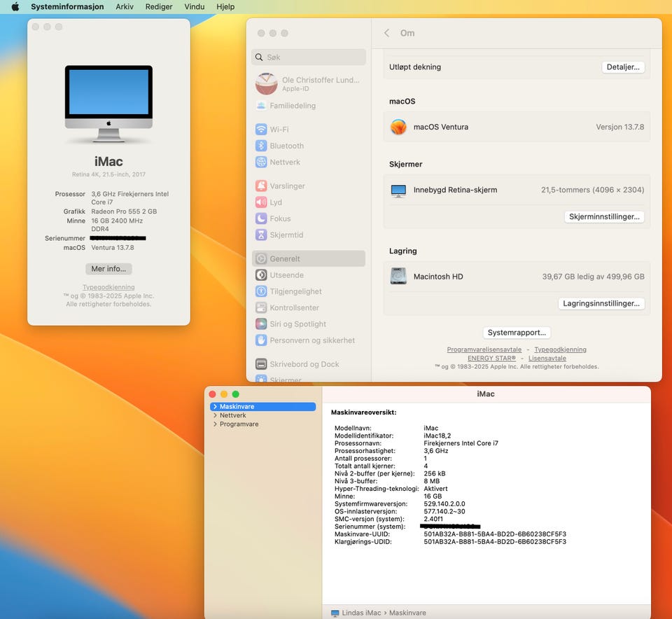Open Skjermtid hourglass icon

coord(261,235)
